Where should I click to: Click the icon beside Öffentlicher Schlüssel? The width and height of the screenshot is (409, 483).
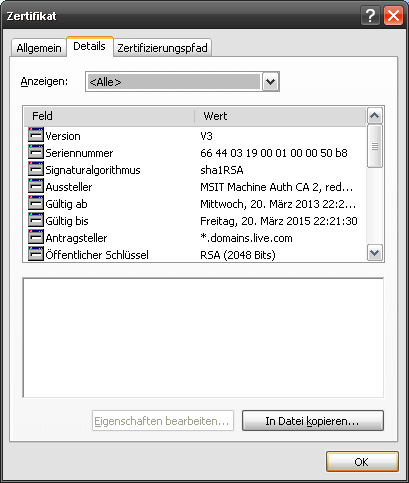pos(36,254)
